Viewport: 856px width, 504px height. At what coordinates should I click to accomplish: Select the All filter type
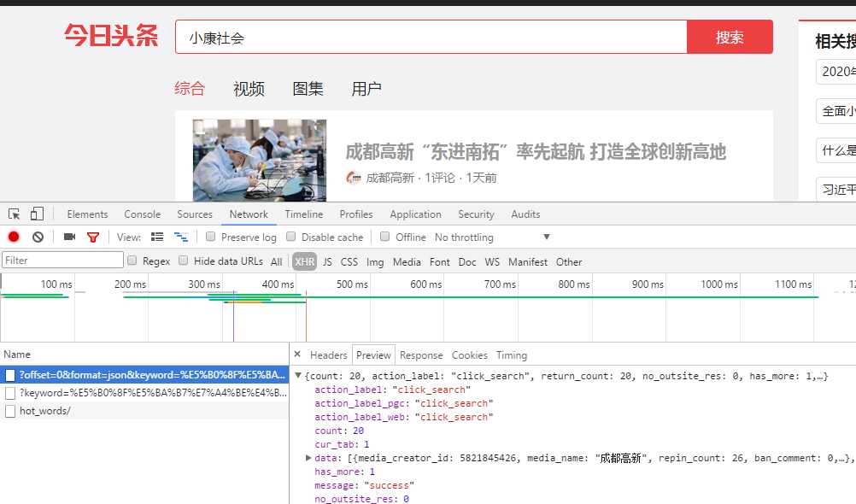coord(276,261)
